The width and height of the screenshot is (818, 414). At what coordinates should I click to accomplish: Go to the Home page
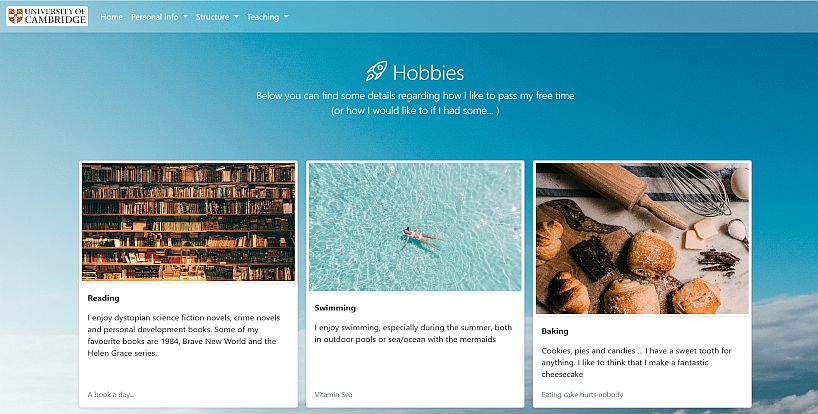coord(112,17)
